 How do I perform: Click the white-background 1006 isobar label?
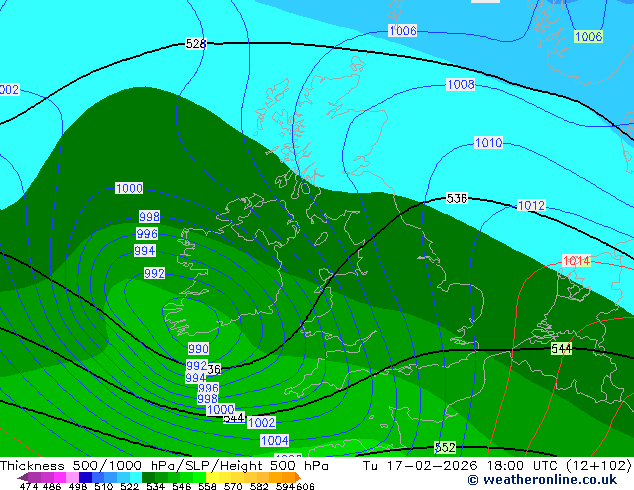coord(403,30)
